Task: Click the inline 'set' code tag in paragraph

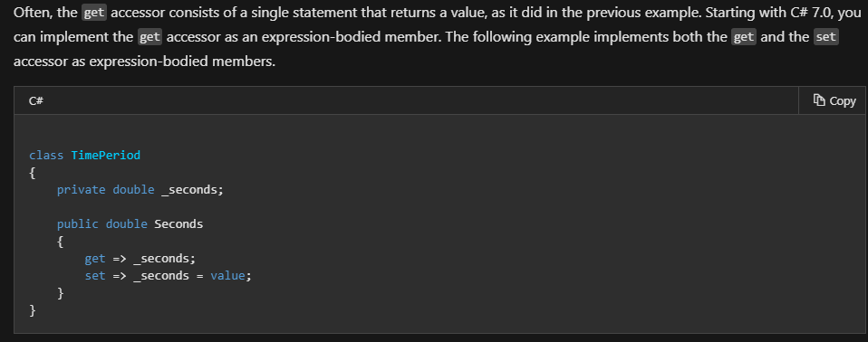Action: tap(826, 37)
